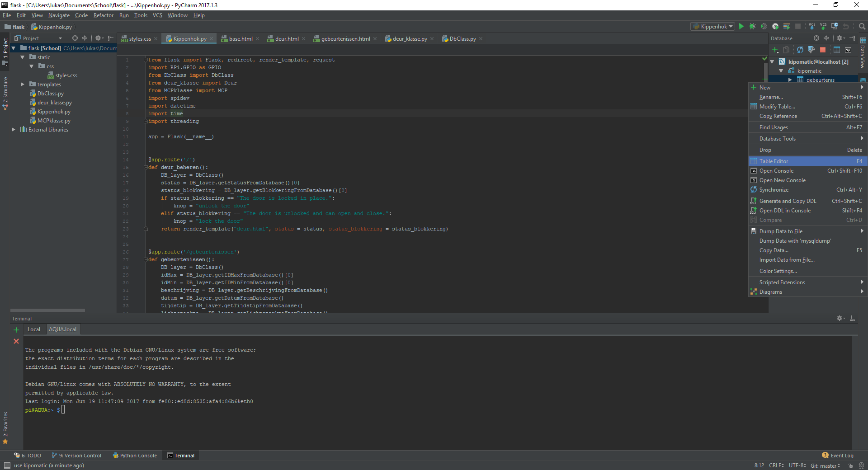Switch to the deur_klasse.py editor tab
Viewport: 868px width, 470px height.
point(409,39)
